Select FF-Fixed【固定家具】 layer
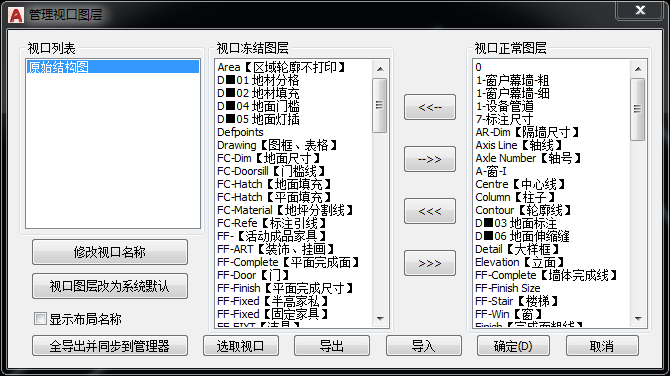Viewport: 670px width, 376px height. click(x=273, y=314)
